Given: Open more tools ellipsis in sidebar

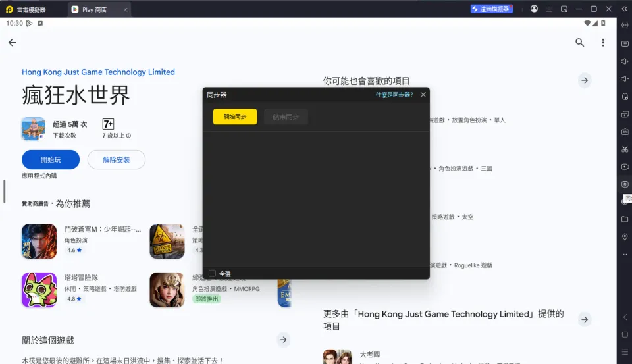Looking at the screenshot, I should click(x=625, y=254).
